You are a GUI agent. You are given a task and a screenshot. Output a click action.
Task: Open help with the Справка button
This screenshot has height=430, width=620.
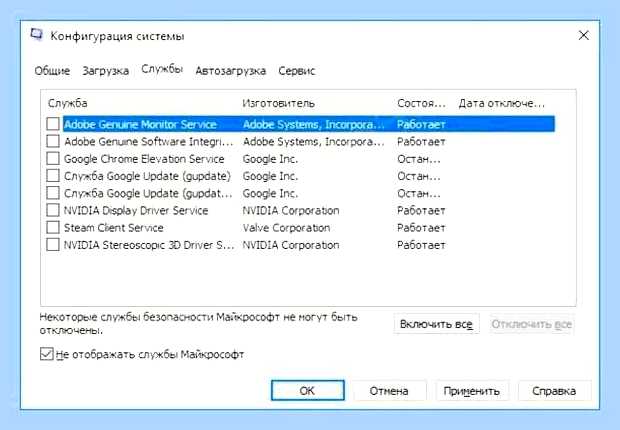[x=554, y=391]
